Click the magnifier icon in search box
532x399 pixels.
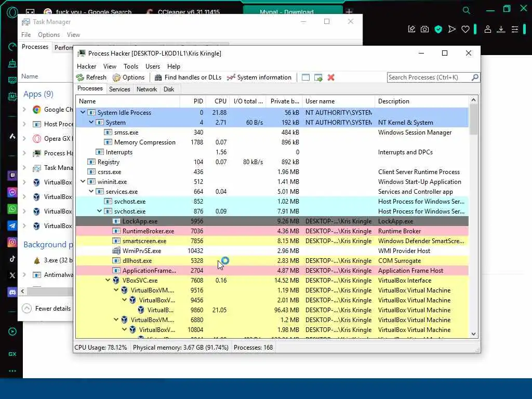[475, 77]
